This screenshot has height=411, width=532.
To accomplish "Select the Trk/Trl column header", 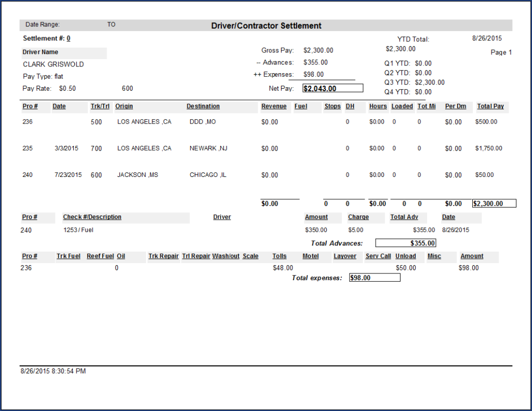I will point(100,106).
